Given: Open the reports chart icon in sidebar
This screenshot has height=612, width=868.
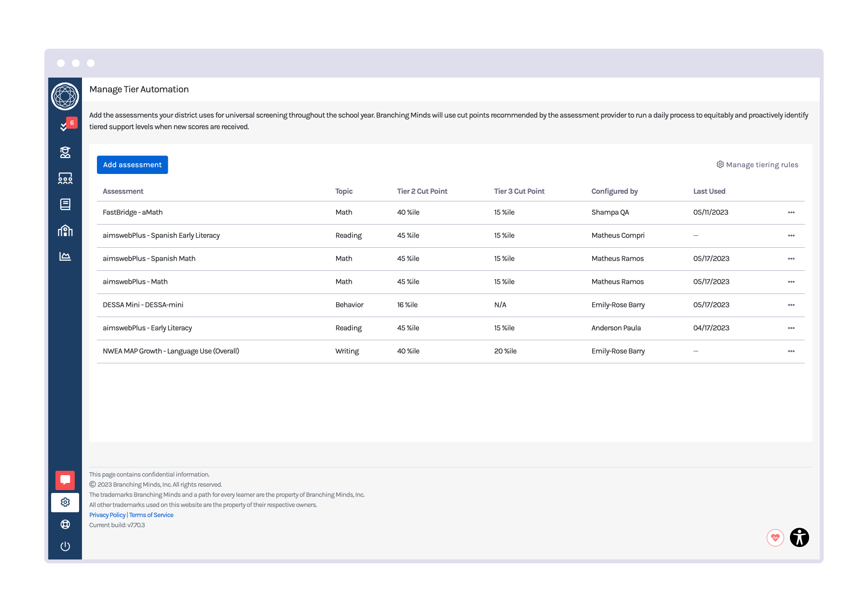Looking at the screenshot, I should [65, 256].
